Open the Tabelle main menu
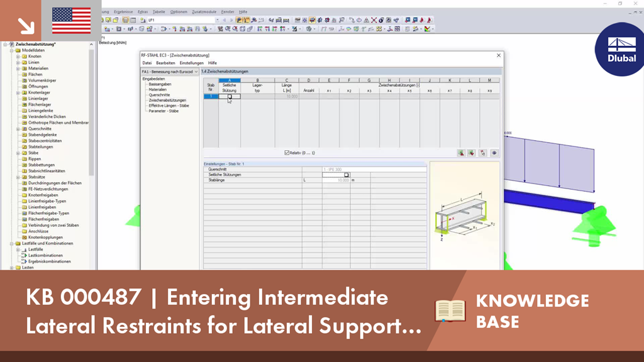 pyautogui.click(x=158, y=12)
